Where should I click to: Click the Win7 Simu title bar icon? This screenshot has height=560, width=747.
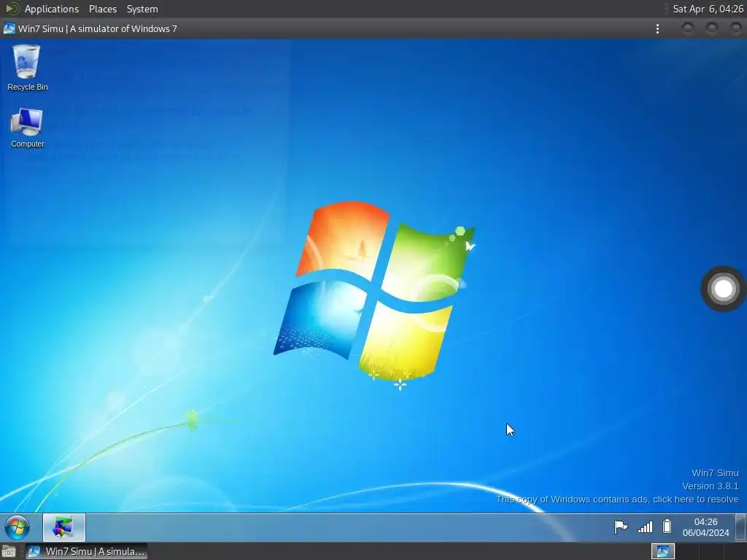pos(9,28)
